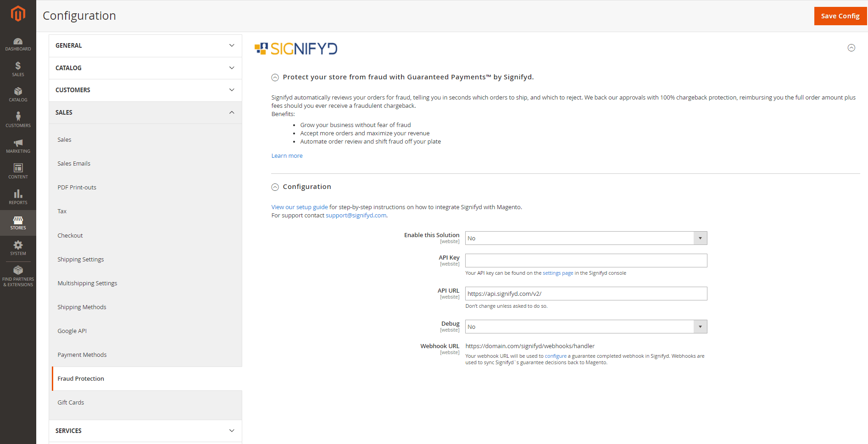Click the 'Enable this Solution' label
This screenshot has width=868, height=444.
pyautogui.click(x=431, y=235)
